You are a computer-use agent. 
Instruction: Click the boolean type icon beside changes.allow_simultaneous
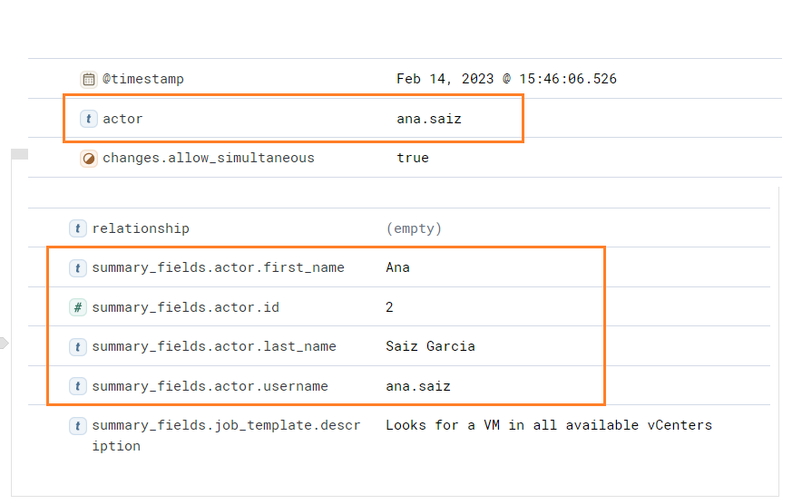(x=89, y=159)
